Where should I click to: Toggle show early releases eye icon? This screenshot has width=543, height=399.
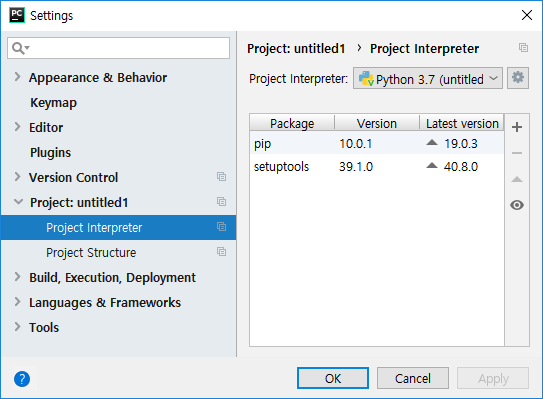517,205
